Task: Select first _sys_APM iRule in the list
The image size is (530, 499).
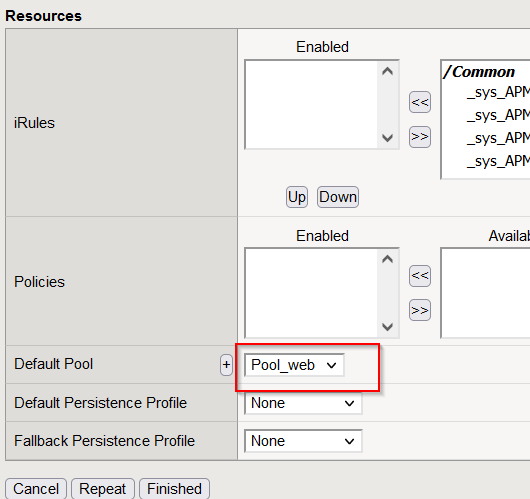Action: point(498,92)
